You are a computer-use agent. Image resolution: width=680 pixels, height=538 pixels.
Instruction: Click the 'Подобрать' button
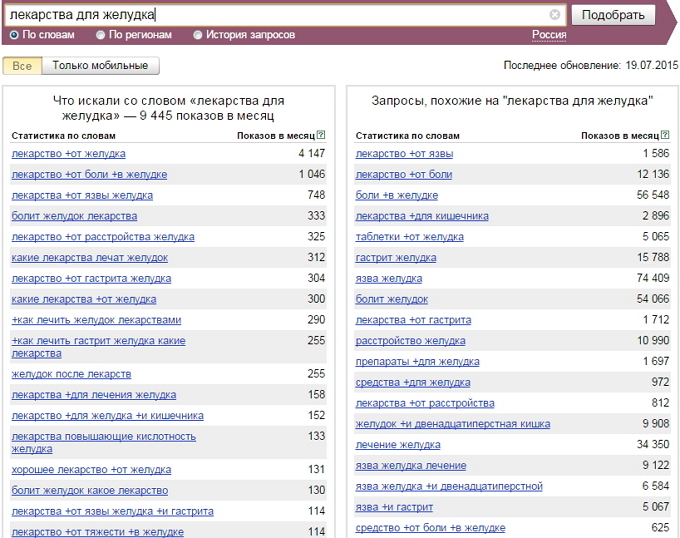pos(613,15)
